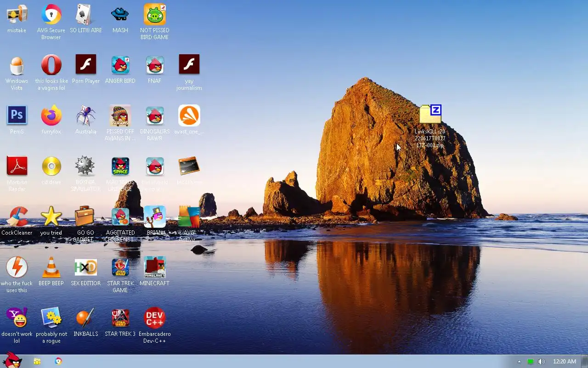This screenshot has width=588, height=368.
Task: Open the Angry Bird Start button
Action: [x=12, y=361]
